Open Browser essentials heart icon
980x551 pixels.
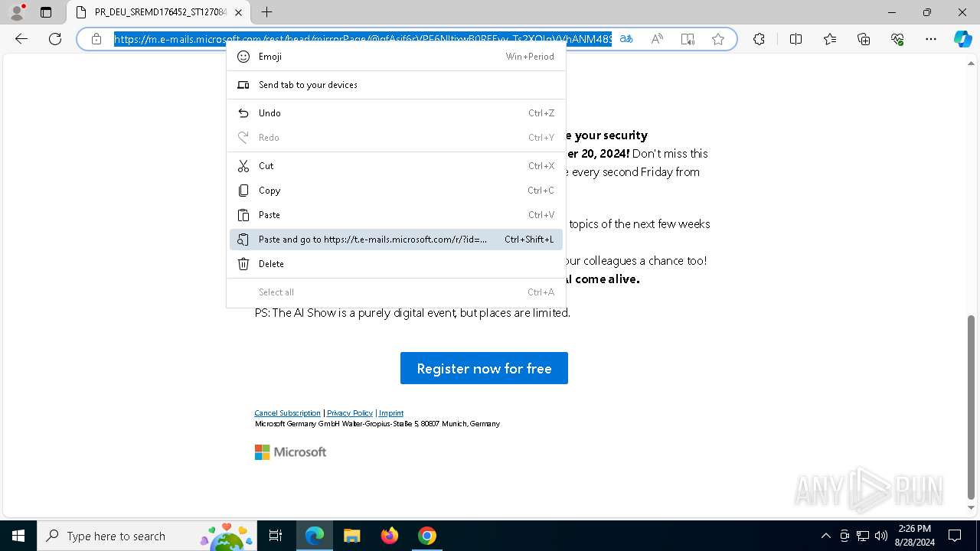[x=897, y=39]
